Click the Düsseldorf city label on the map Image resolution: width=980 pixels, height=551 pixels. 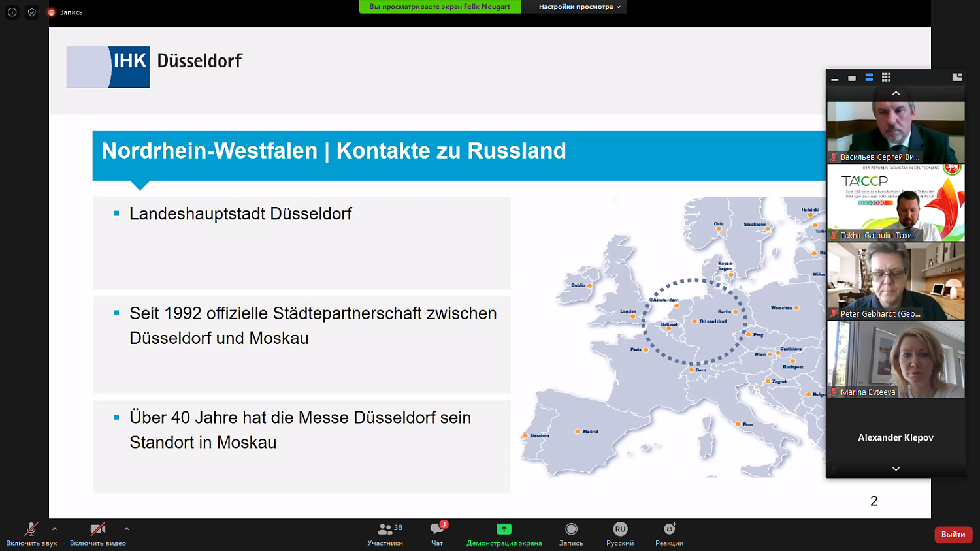713,321
